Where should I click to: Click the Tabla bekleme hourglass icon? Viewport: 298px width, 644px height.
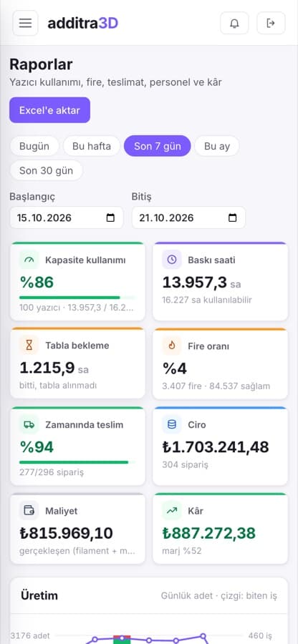coord(29,346)
